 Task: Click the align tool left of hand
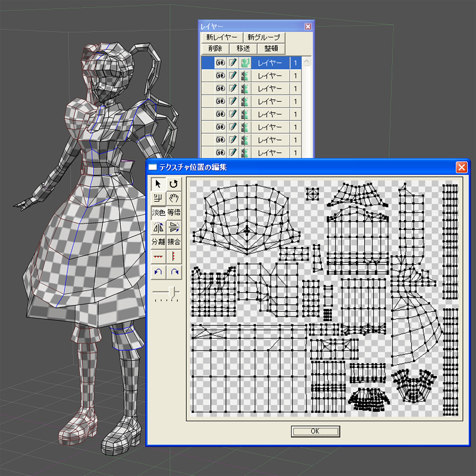158,198
